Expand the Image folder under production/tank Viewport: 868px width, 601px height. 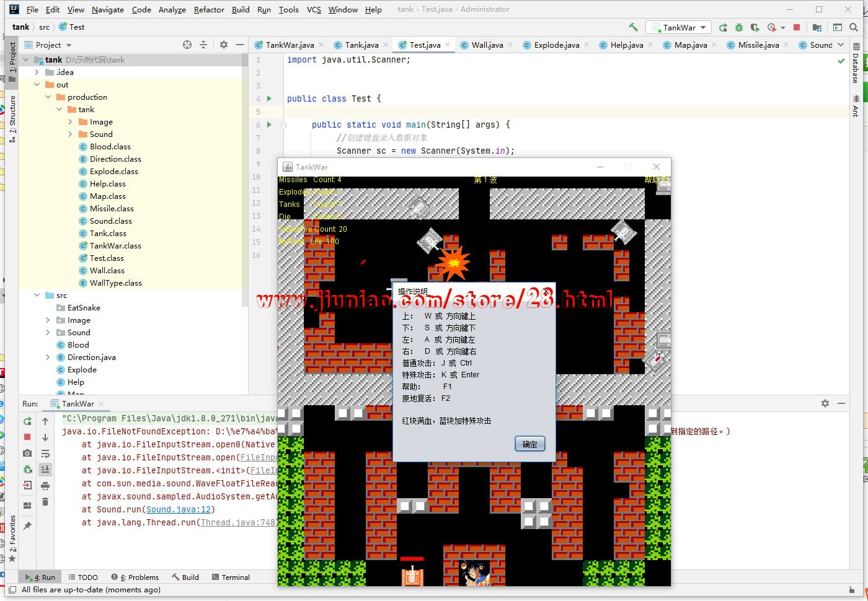70,122
